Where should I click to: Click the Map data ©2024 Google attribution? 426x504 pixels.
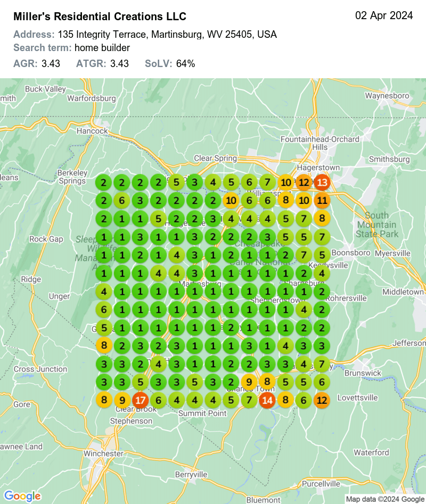click(x=385, y=499)
